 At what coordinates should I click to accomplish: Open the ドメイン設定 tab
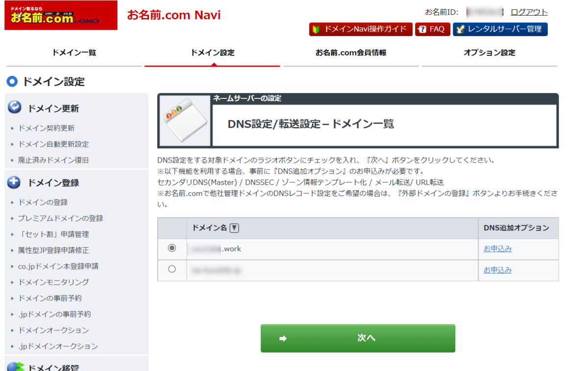coord(212,53)
